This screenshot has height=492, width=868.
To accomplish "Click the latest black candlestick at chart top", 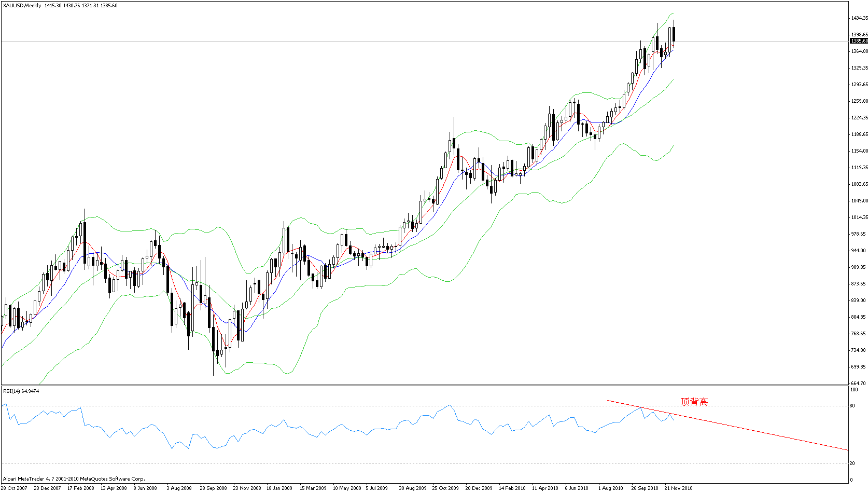I will tap(674, 34).
